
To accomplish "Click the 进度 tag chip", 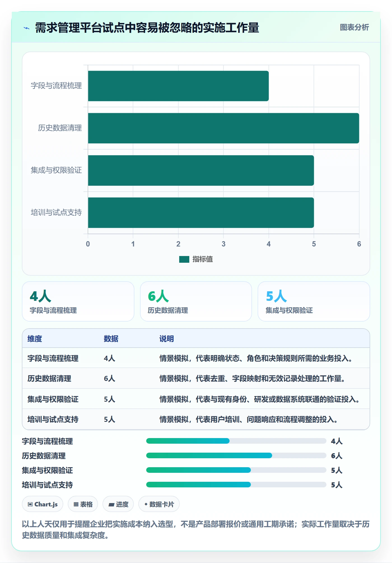I will pos(118,504).
